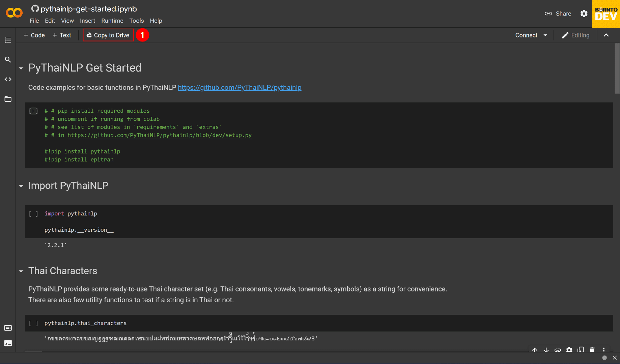Click the Connect button
This screenshot has height=364, width=620.
pos(526,35)
